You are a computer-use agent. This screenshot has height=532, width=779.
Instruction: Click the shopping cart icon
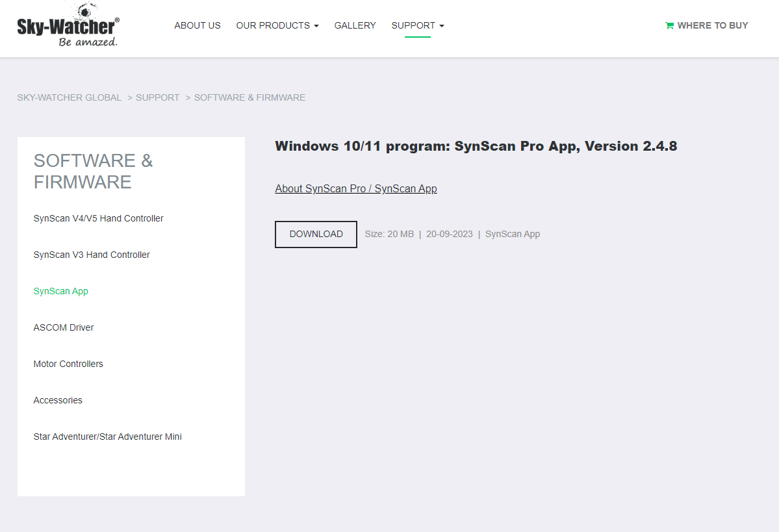click(x=669, y=25)
